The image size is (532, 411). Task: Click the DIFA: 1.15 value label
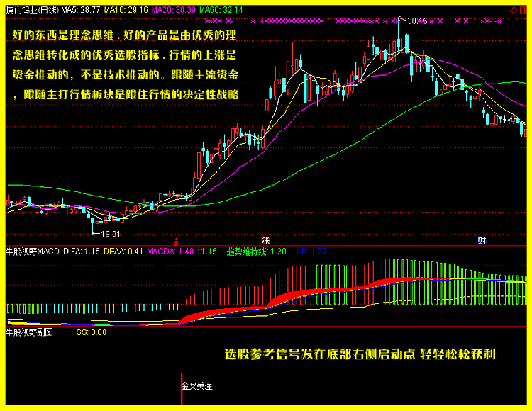pos(82,251)
